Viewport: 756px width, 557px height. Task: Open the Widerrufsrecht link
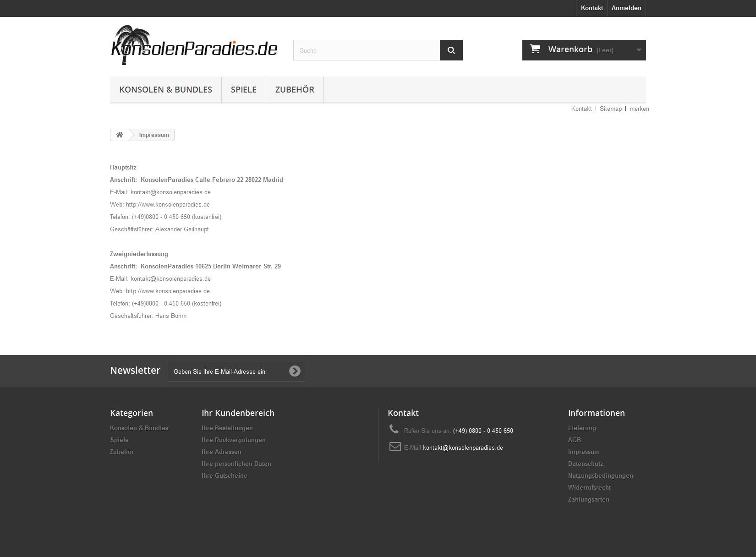click(x=589, y=487)
